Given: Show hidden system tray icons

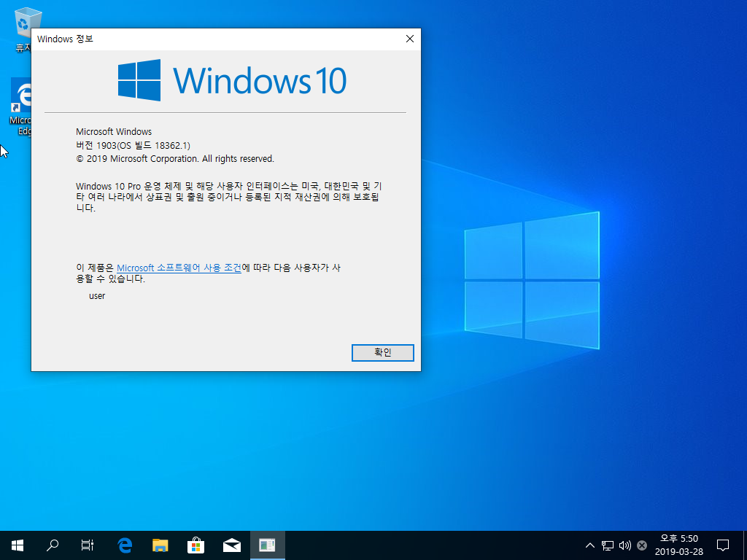Looking at the screenshot, I should tap(589, 545).
